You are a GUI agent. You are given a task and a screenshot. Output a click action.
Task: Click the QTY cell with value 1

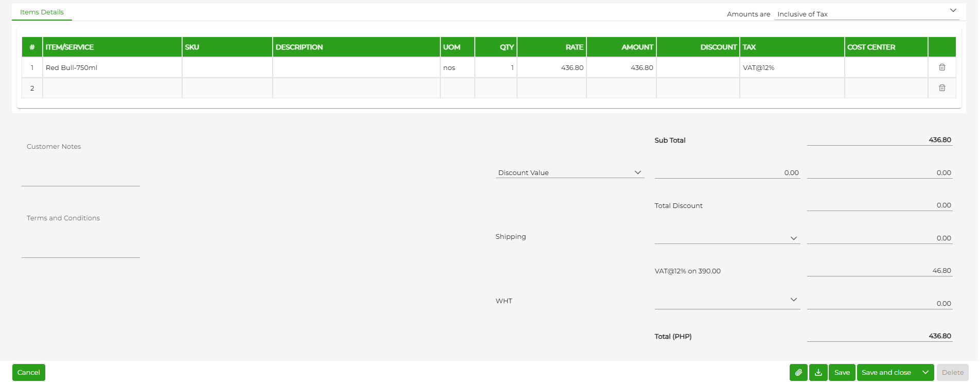click(x=495, y=67)
